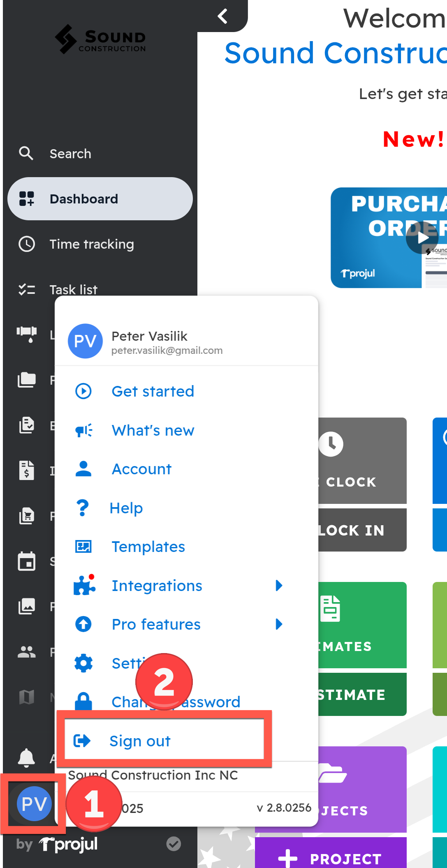Viewport: 447px width, 868px height.
Task: Click the + PROJECT button
Action: click(331, 858)
